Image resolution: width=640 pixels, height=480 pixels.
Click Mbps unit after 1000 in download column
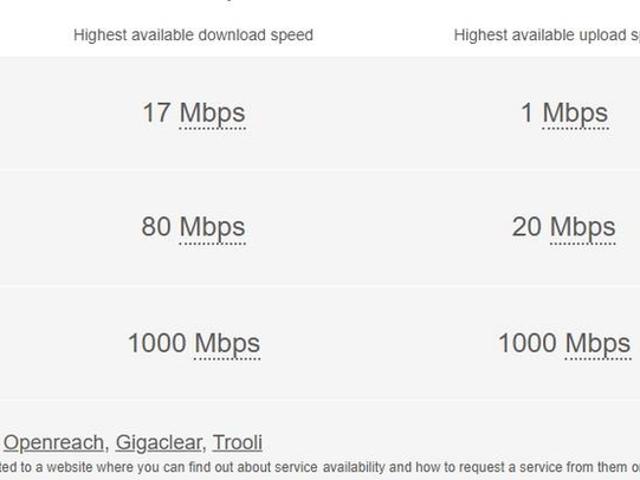(x=227, y=344)
